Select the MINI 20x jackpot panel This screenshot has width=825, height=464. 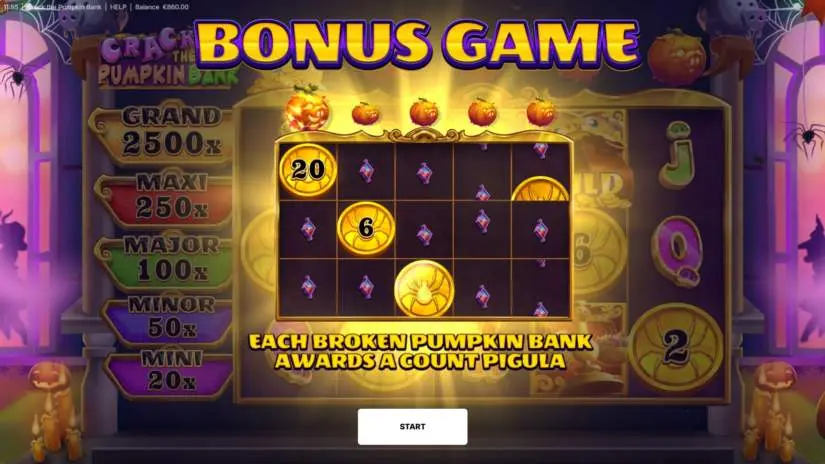point(170,375)
